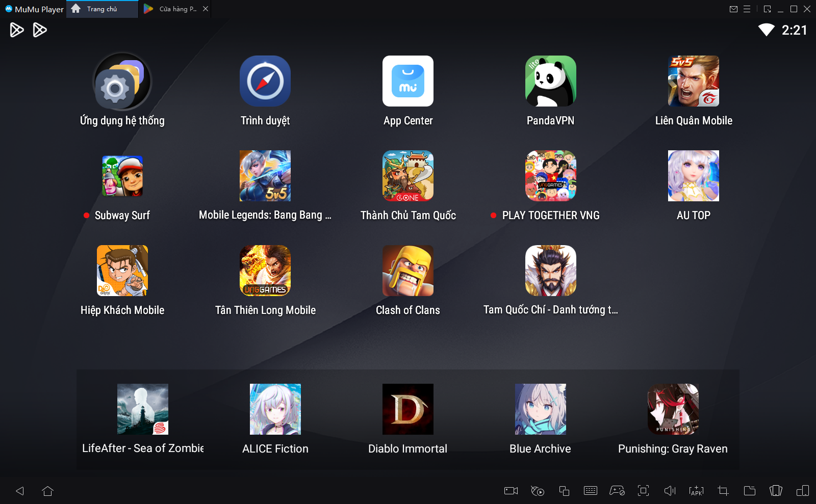Click the install APK icon

coord(696,491)
